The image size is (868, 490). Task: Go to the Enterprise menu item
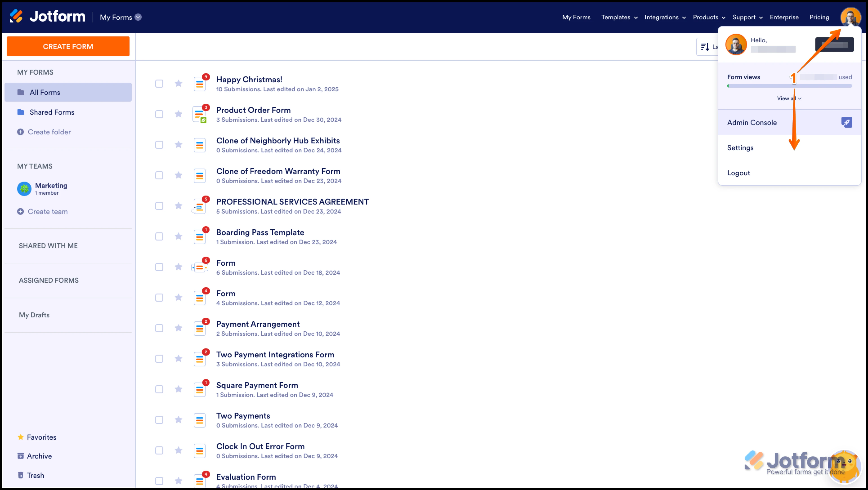coord(784,17)
